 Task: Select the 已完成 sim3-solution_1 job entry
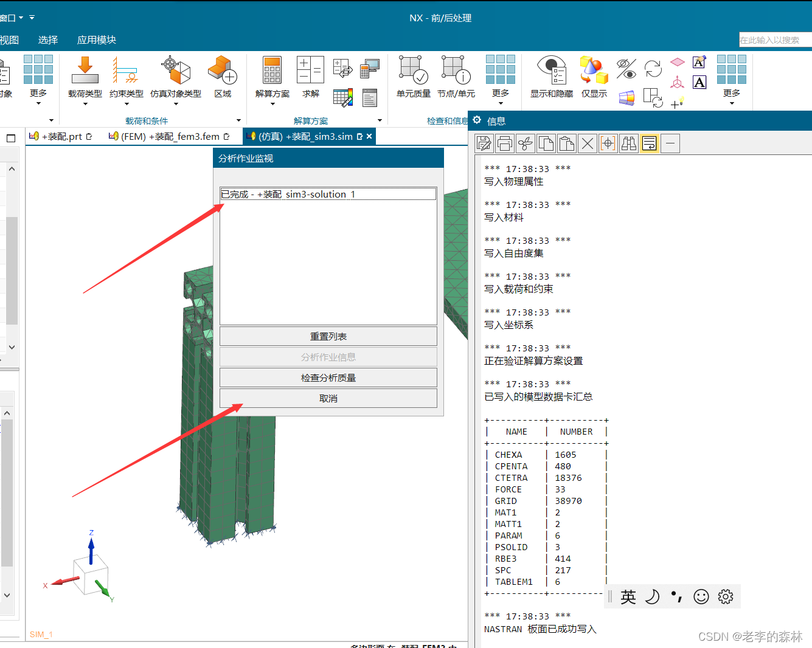(x=328, y=194)
